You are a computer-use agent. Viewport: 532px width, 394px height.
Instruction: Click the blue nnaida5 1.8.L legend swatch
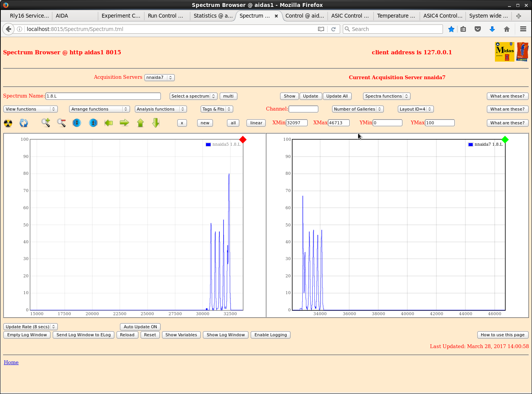[208, 145]
